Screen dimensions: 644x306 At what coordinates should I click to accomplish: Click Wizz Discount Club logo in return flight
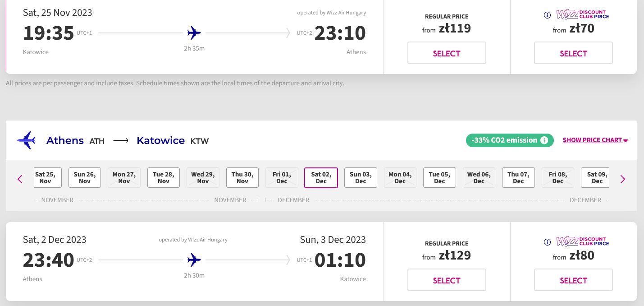tap(583, 241)
